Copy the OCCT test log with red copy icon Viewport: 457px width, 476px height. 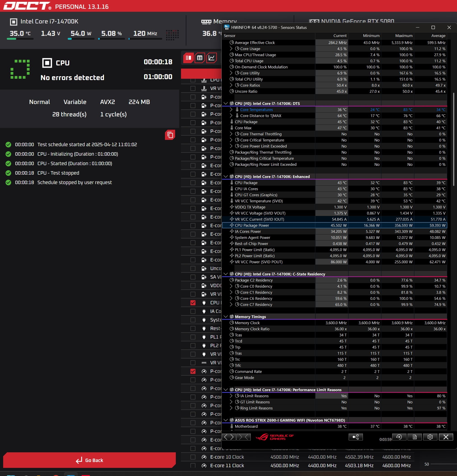[x=170, y=135]
